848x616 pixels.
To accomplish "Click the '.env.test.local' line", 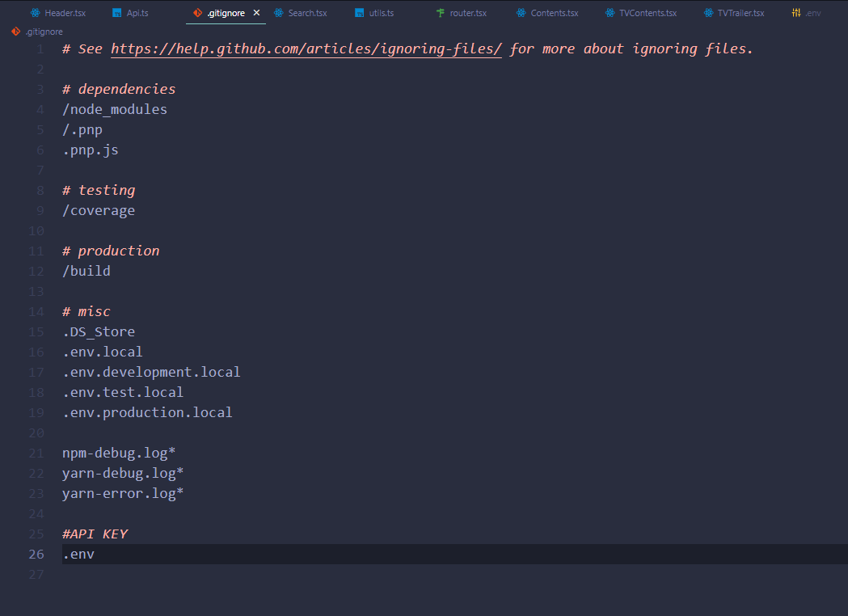I will (123, 393).
